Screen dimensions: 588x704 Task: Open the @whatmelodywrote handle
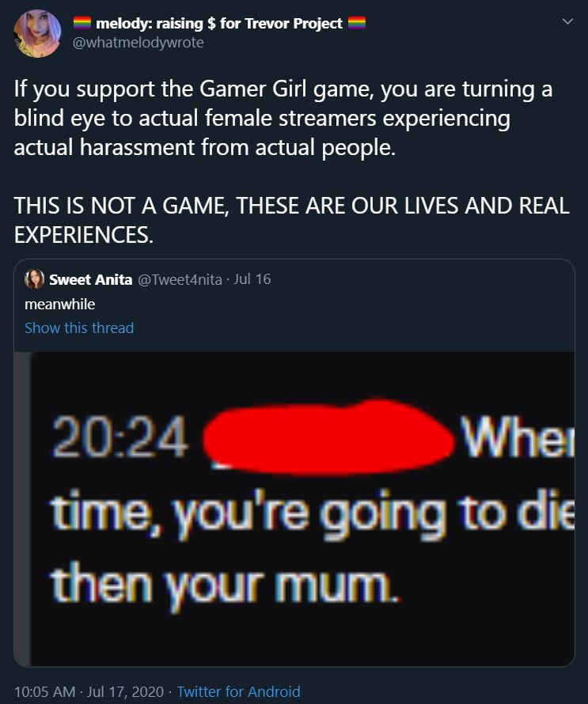(138, 43)
